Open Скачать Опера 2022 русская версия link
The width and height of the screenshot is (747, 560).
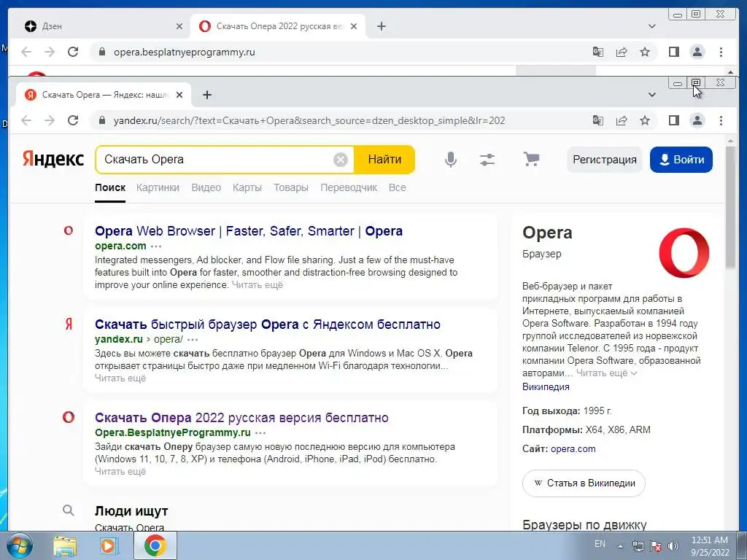click(241, 418)
